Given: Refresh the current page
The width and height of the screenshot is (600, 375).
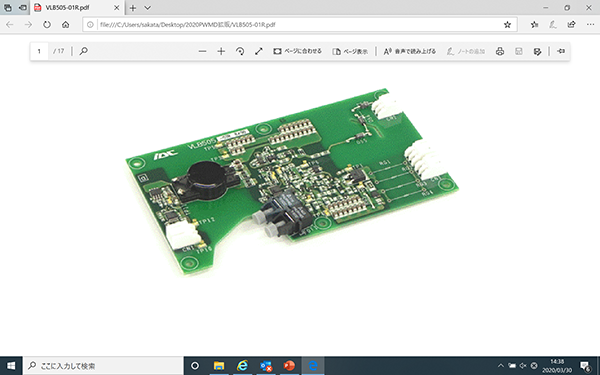Looking at the screenshot, I should 47,25.
